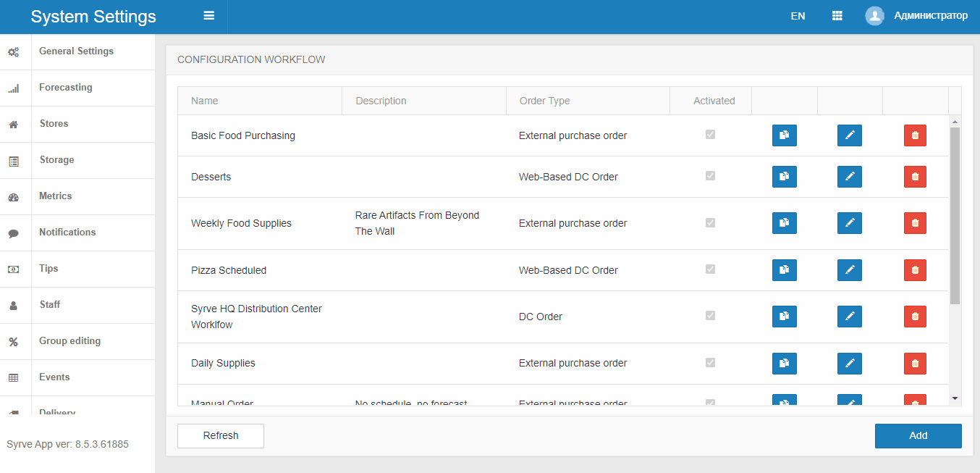Viewport: 980px width, 473px height.
Task: Toggle the hamburger menu icon
Action: 208,16
